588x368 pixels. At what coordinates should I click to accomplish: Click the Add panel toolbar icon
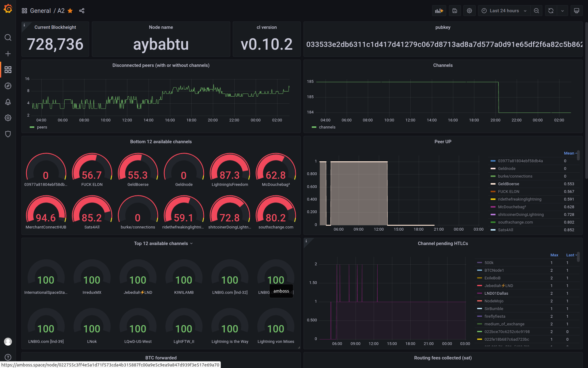click(x=439, y=11)
